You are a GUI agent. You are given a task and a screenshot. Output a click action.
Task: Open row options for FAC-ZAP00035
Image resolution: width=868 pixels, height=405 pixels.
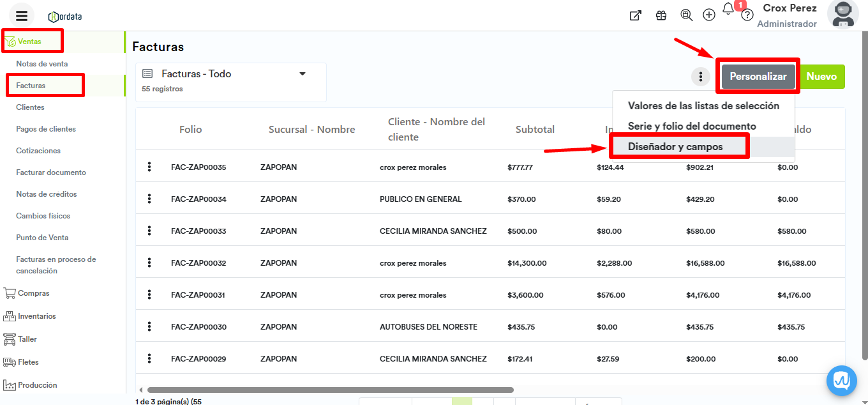[x=149, y=167]
